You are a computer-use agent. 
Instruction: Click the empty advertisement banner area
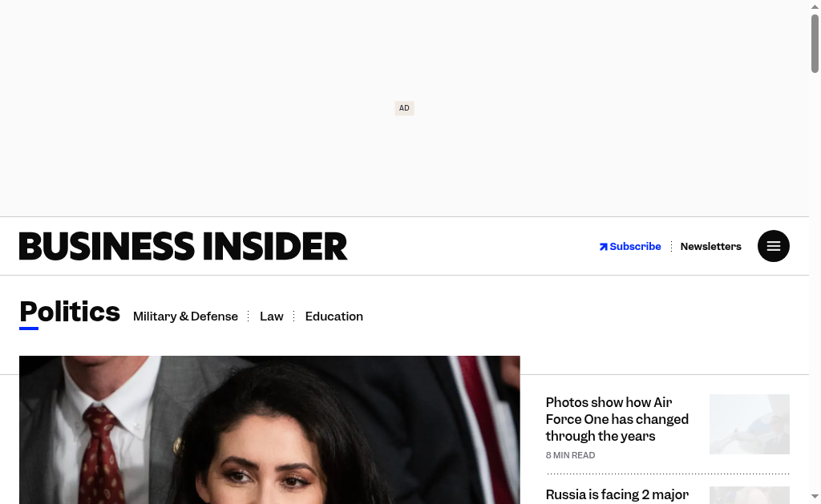404,108
